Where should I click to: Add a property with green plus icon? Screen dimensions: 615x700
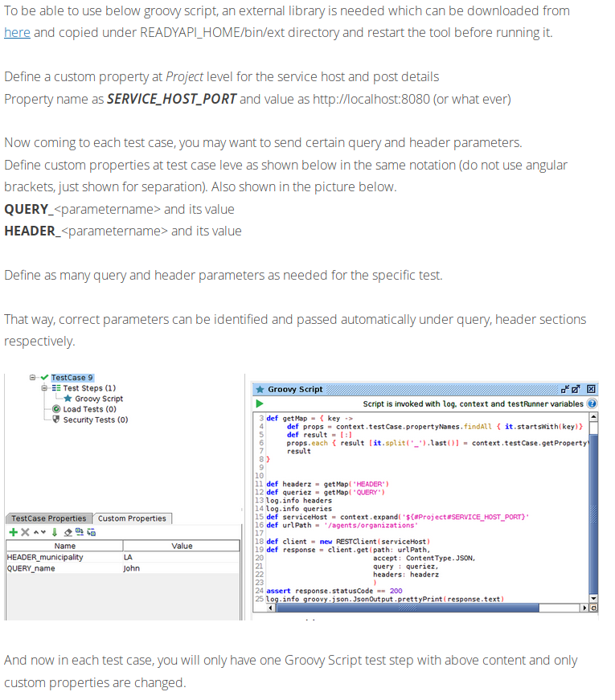click(14, 532)
